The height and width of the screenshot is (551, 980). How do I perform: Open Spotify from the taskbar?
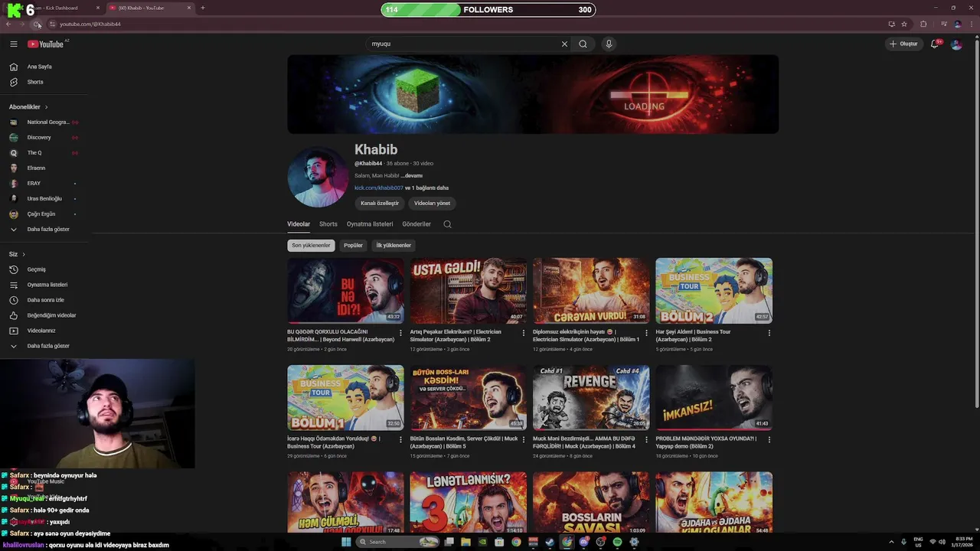coord(617,542)
